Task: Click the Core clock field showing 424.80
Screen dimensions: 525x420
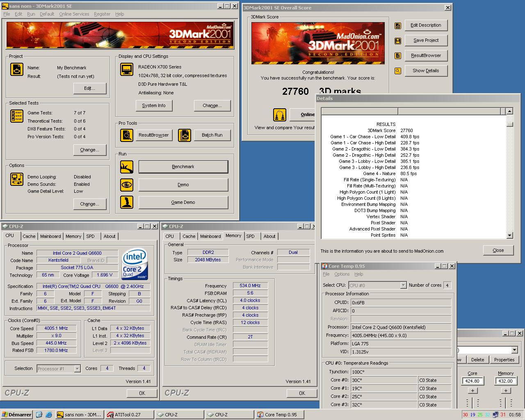Action: pos(472,381)
